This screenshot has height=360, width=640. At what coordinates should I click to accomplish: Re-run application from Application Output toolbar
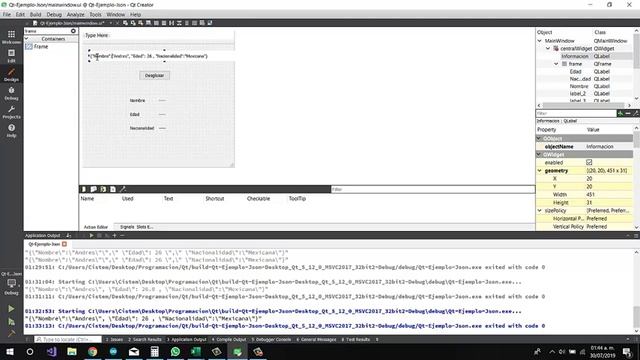point(91,236)
